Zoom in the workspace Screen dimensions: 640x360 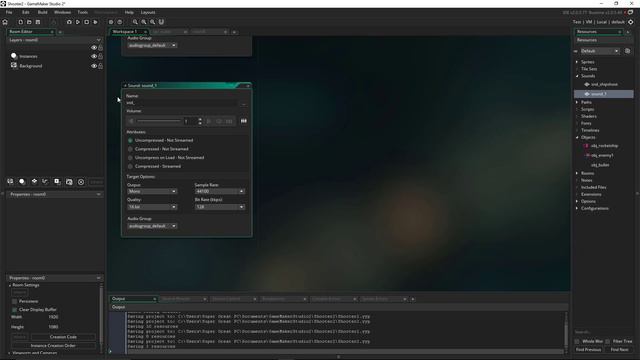[144, 22]
